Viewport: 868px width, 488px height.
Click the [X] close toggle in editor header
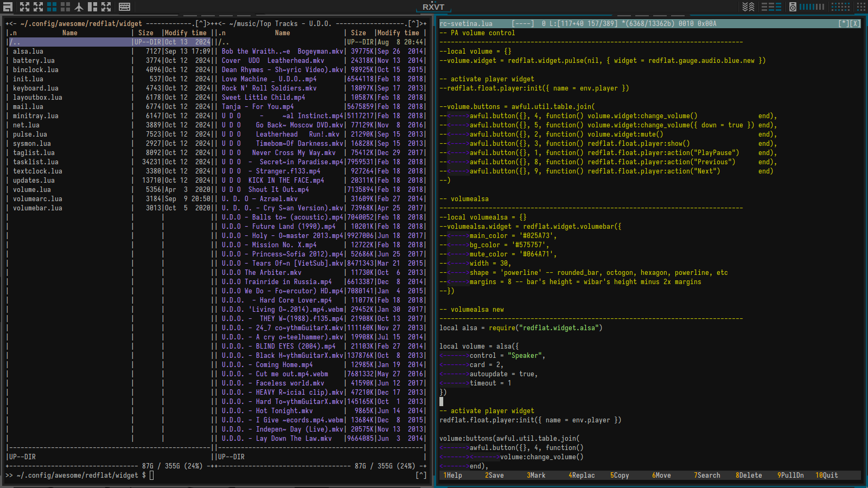coord(854,23)
